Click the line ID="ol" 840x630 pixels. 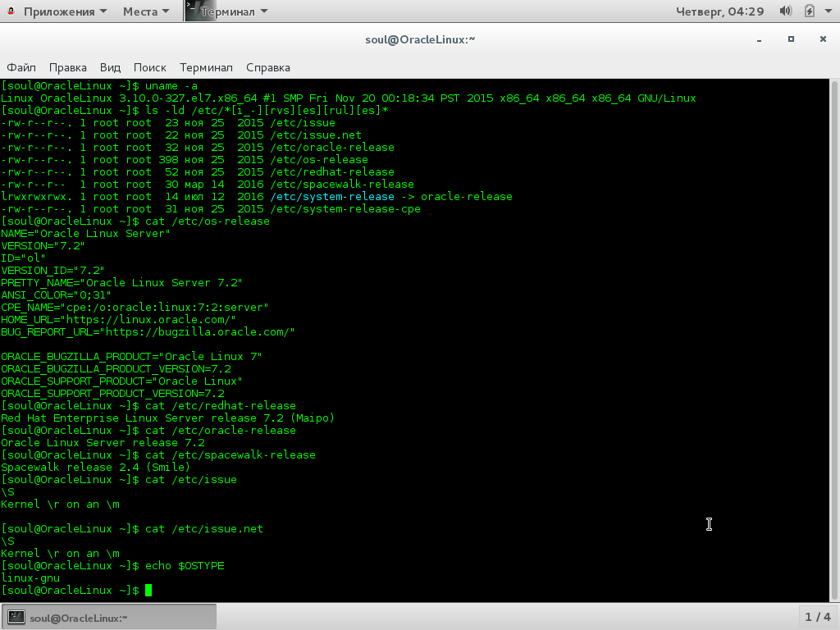(24, 258)
